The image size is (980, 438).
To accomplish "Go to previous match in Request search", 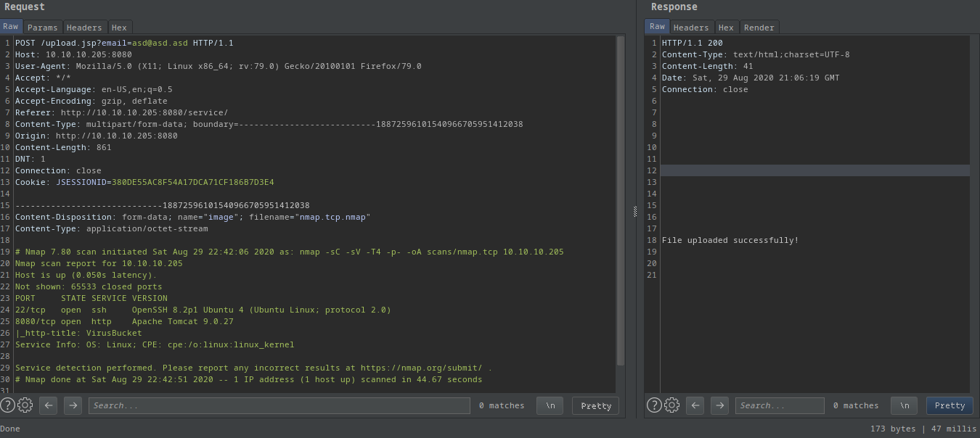I will click(49, 405).
